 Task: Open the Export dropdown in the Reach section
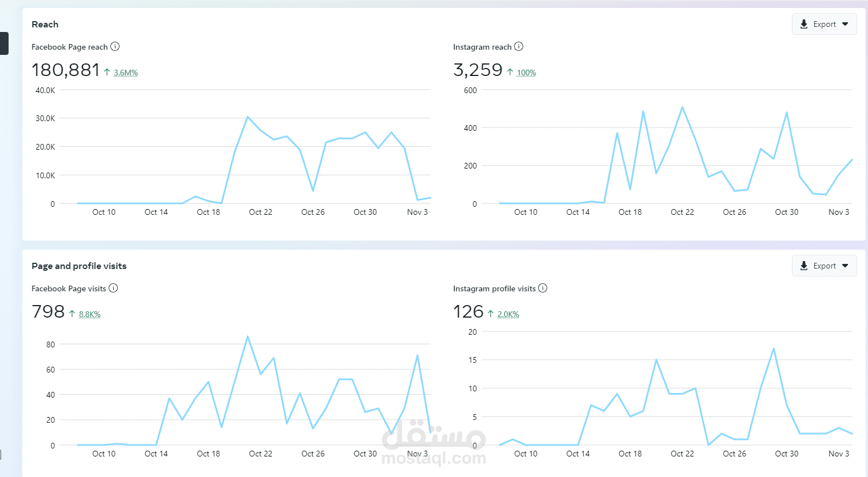pyautogui.click(x=824, y=24)
